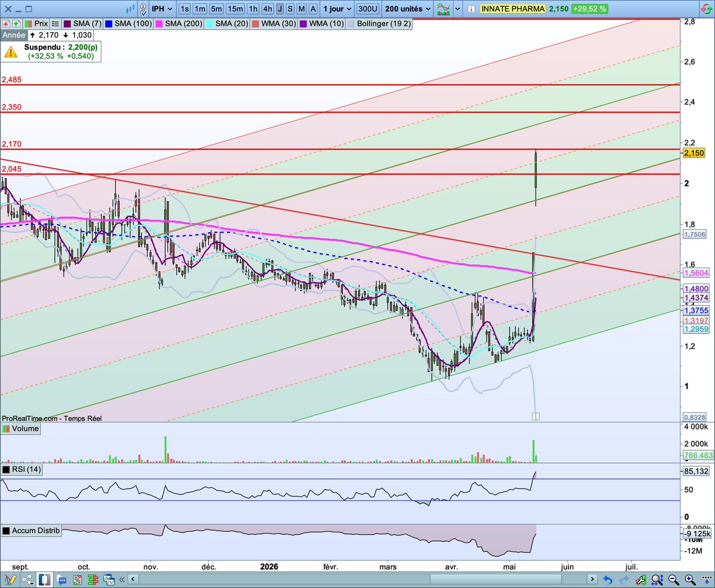Open the 200 unités dropdown

click(x=407, y=9)
